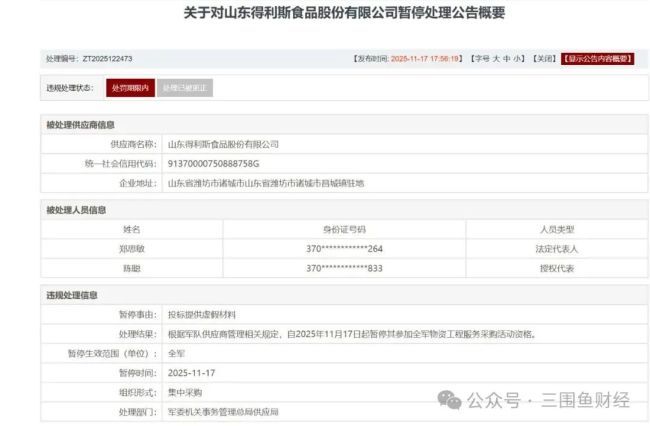Click the 违规处理信息 section header
Image resolution: width=650 pixels, height=426 pixels.
click(72, 295)
